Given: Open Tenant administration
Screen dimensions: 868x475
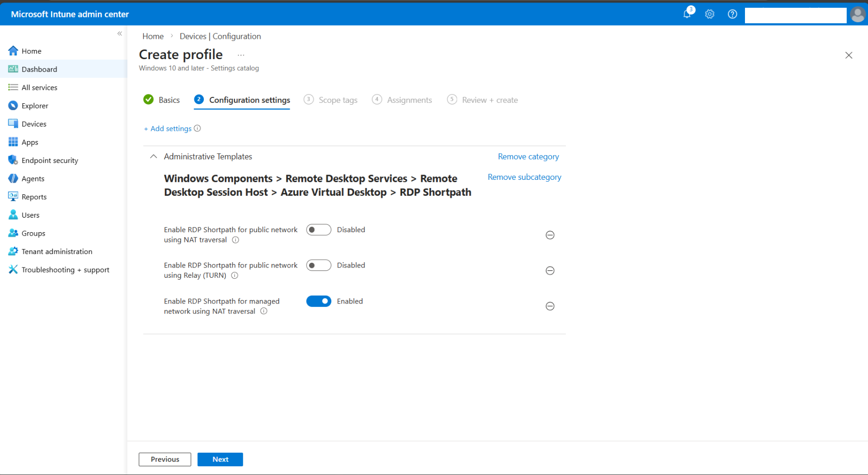Looking at the screenshot, I should coord(57,251).
